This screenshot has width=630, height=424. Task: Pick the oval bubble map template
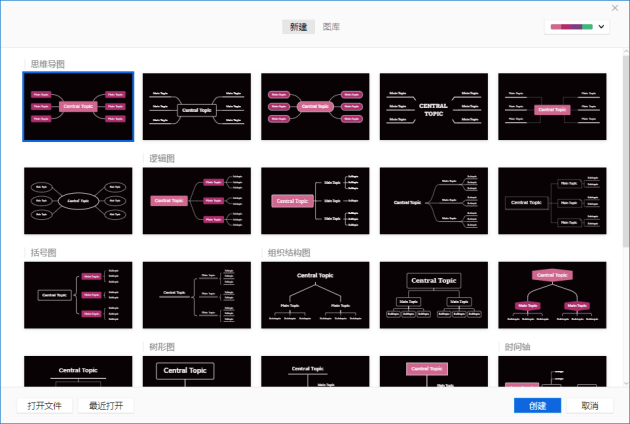coord(78,201)
